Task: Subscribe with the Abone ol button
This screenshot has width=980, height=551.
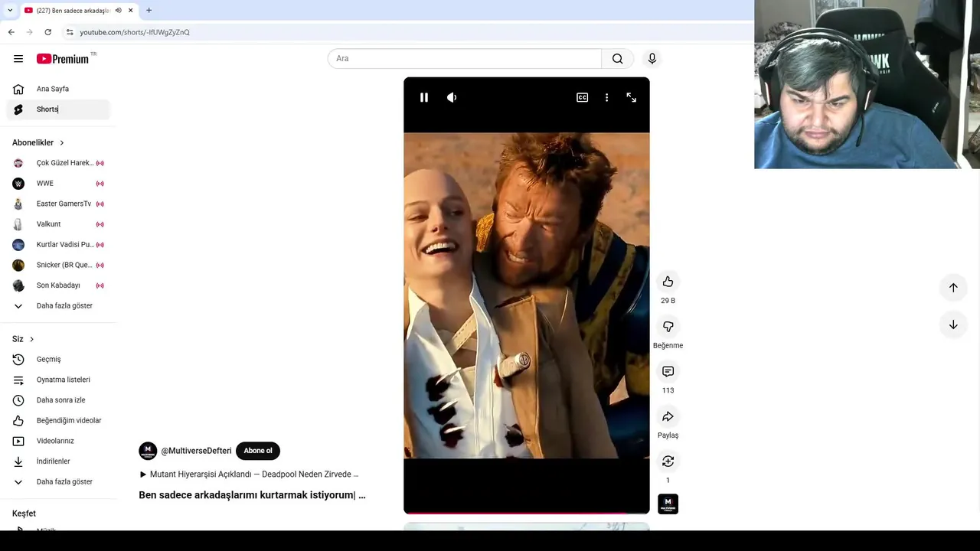Action: (258, 451)
